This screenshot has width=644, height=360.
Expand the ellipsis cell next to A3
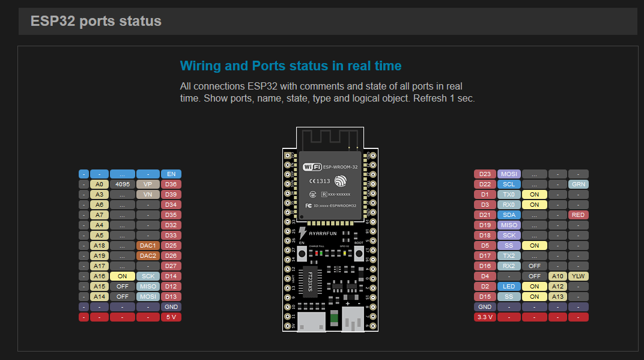tap(123, 194)
